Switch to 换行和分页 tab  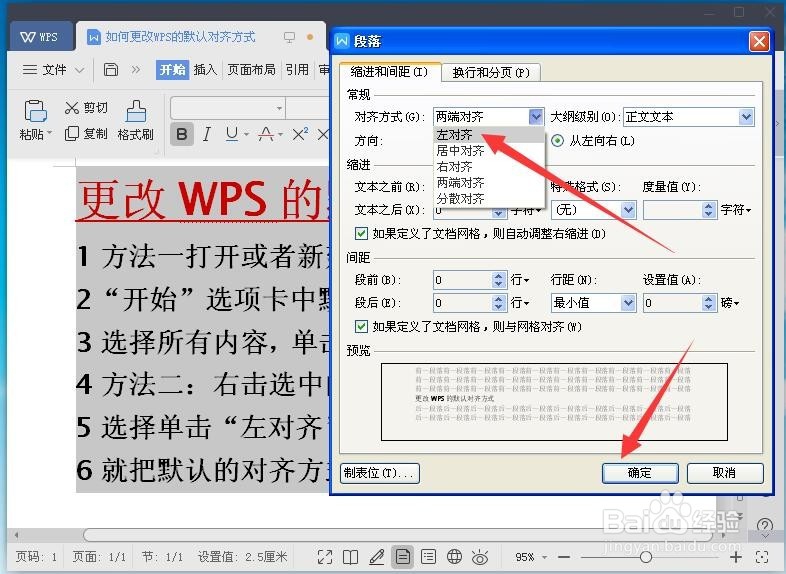click(x=491, y=73)
